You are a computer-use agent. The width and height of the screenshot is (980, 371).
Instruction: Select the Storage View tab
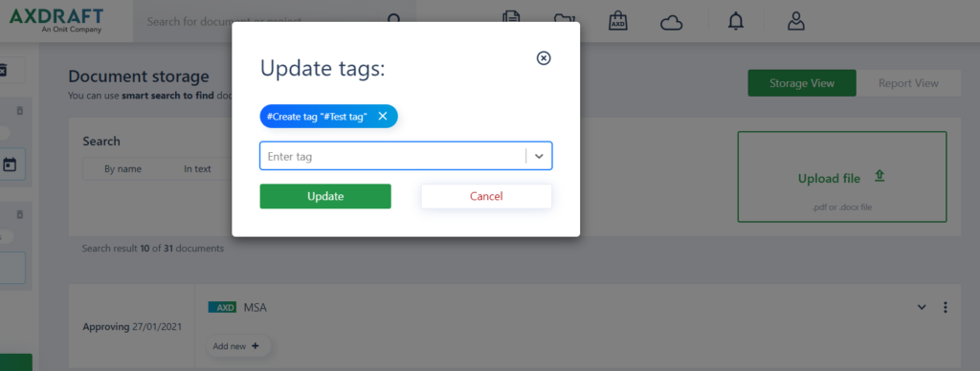pos(802,83)
